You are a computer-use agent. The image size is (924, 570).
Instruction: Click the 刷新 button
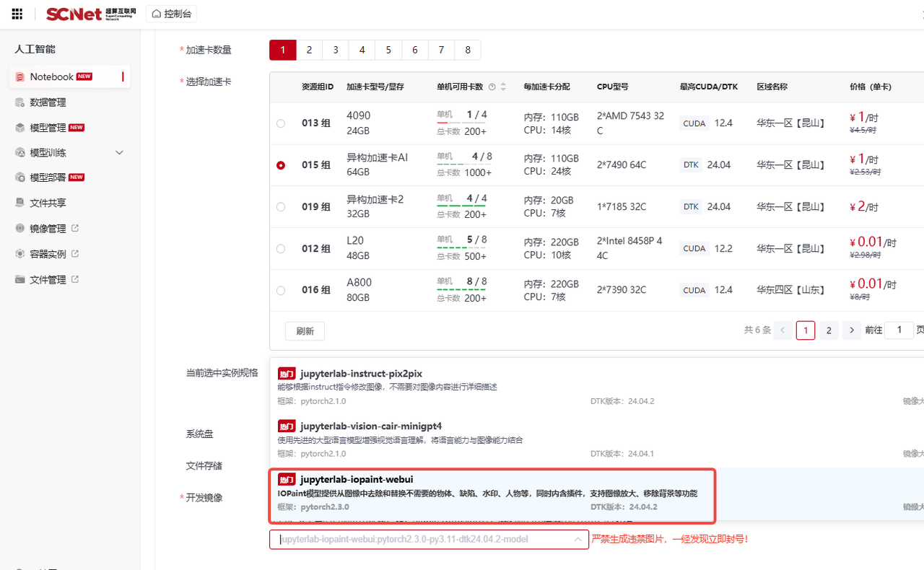click(305, 331)
